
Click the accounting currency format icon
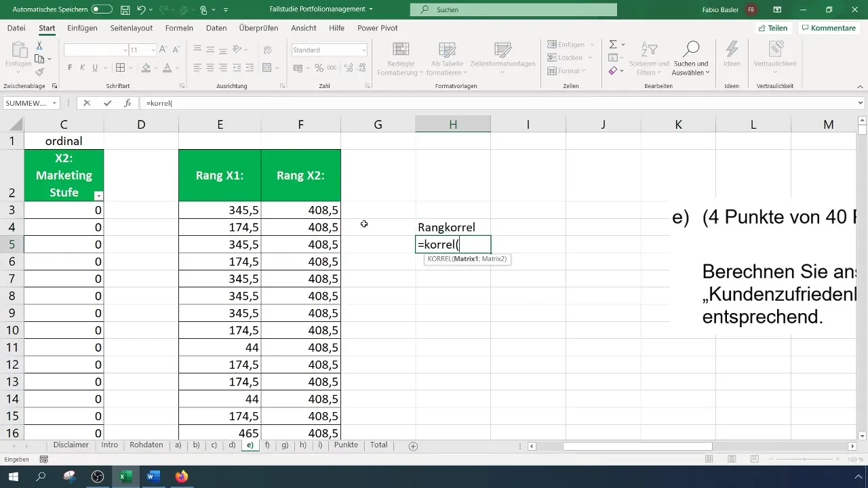click(298, 68)
